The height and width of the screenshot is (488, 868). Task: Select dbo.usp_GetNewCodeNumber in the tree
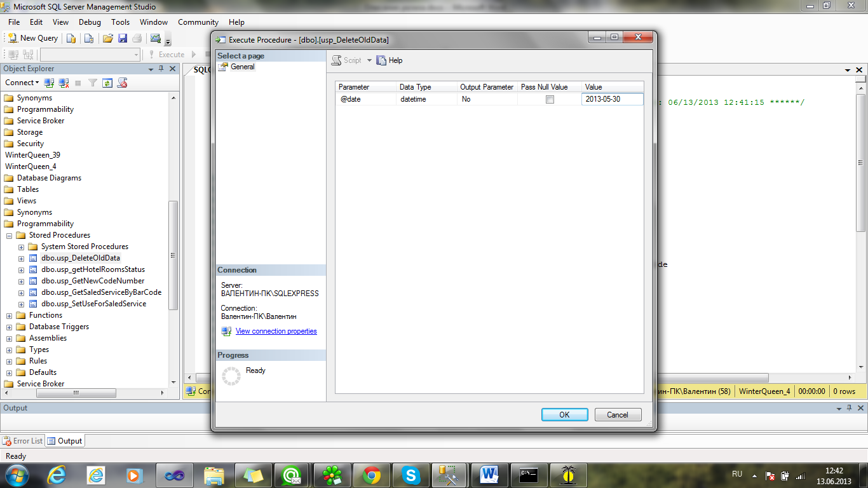92,281
